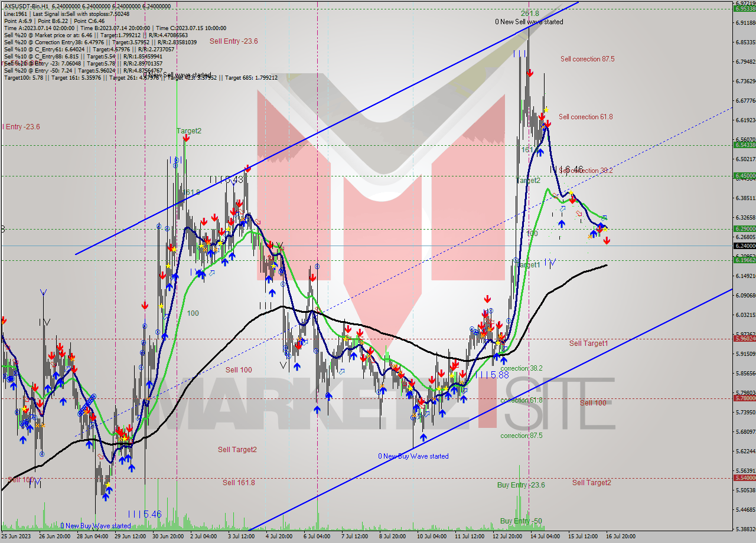Click the 'correction 38.2' green label
This screenshot has height=543, width=756.
pyautogui.click(x=522, y=368)
